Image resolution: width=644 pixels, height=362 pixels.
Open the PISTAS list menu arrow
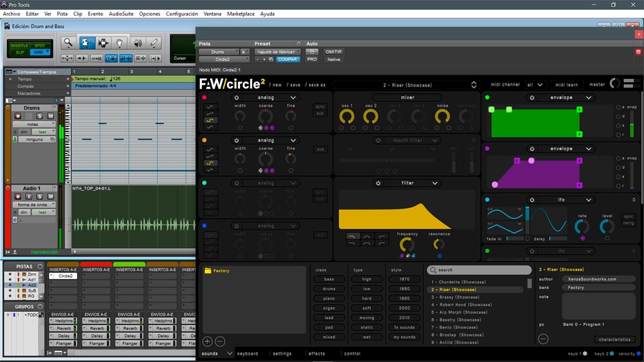tap(40, 267)
